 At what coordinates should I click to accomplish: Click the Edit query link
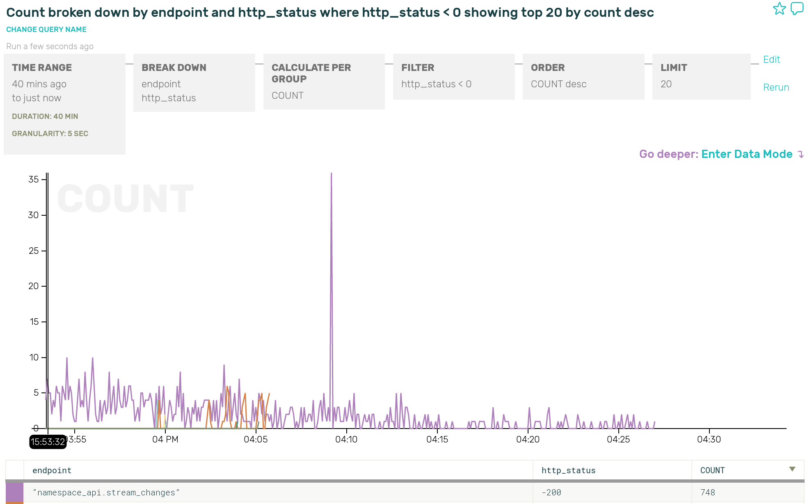point(771,59)
